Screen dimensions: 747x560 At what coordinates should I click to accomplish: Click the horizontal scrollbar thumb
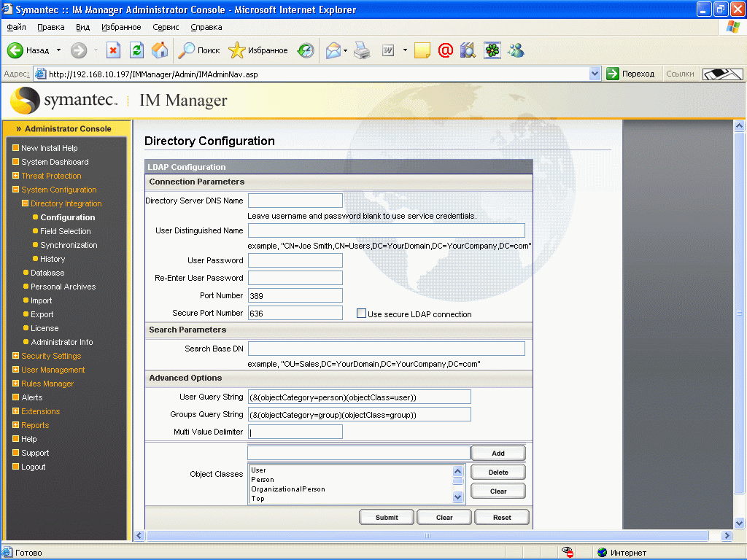[x=427, y=535]
